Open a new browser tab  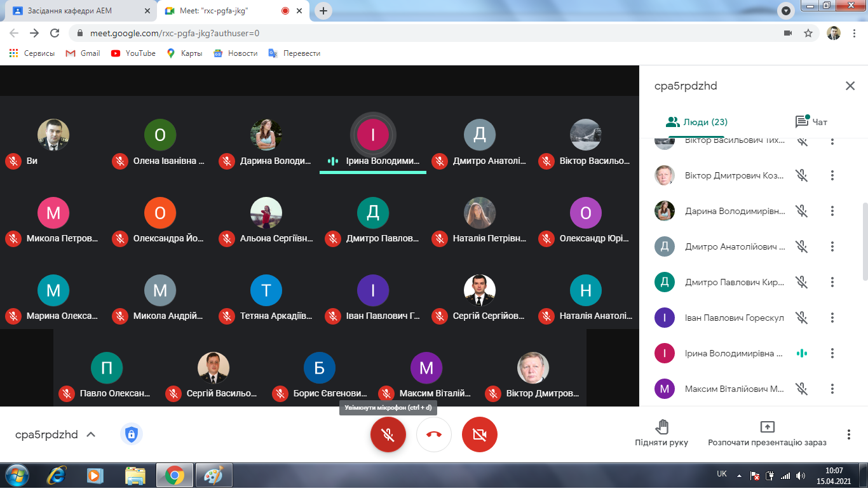point(323,11)
